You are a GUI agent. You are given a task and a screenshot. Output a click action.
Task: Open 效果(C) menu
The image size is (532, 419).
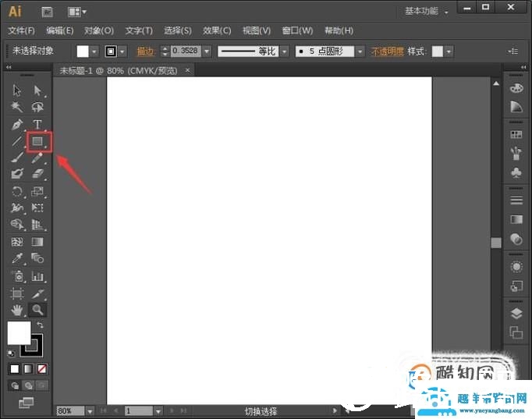pos(217,31)
